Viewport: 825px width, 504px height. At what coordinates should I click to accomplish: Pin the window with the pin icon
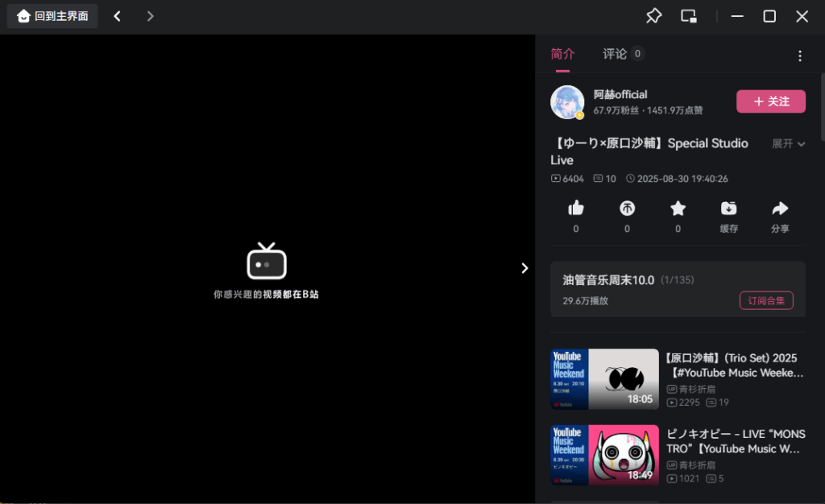(x=653, y=16)
